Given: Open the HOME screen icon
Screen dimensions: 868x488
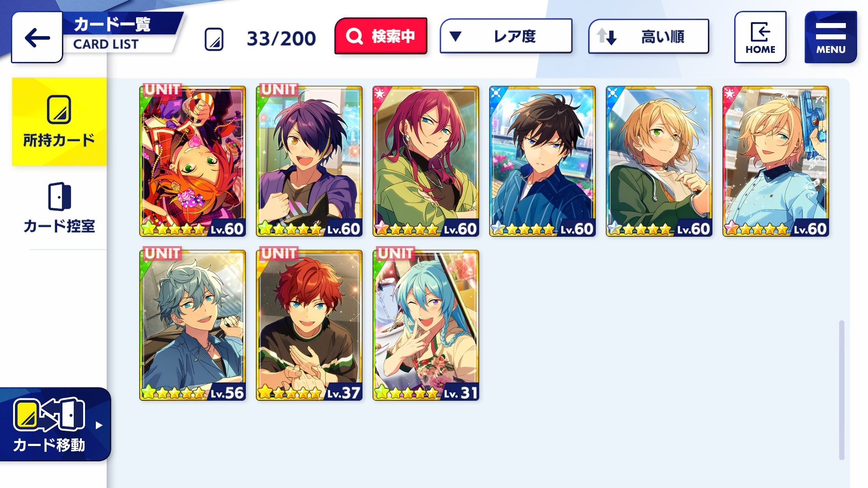Looking at the screenshot, I should (760, 32).
